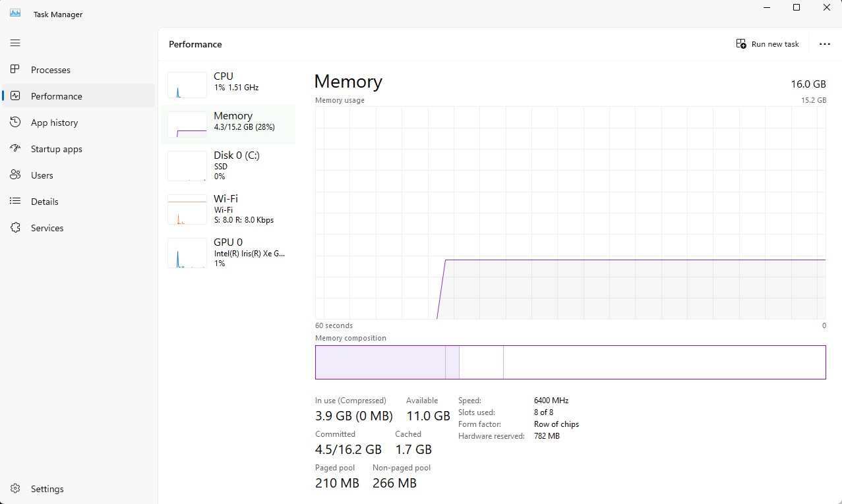Click the Memory composition bar
Viewport: 842px width, 504px height.
[x=570, y=362]
